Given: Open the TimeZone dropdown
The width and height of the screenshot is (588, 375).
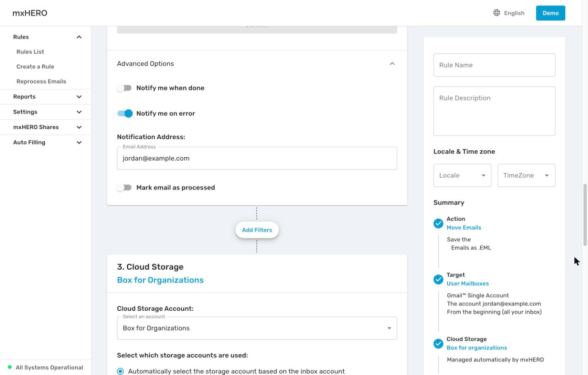Looking at the screenshot, I should pos(526,176).
